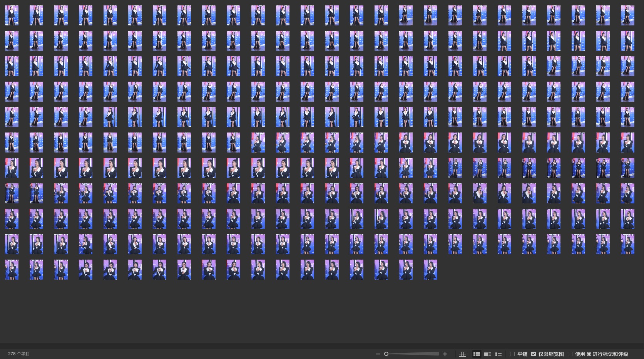Select the second thumbnail in the top row
Image resolution: width=644 pixels, height=359 pixels.
pos(36,15)
